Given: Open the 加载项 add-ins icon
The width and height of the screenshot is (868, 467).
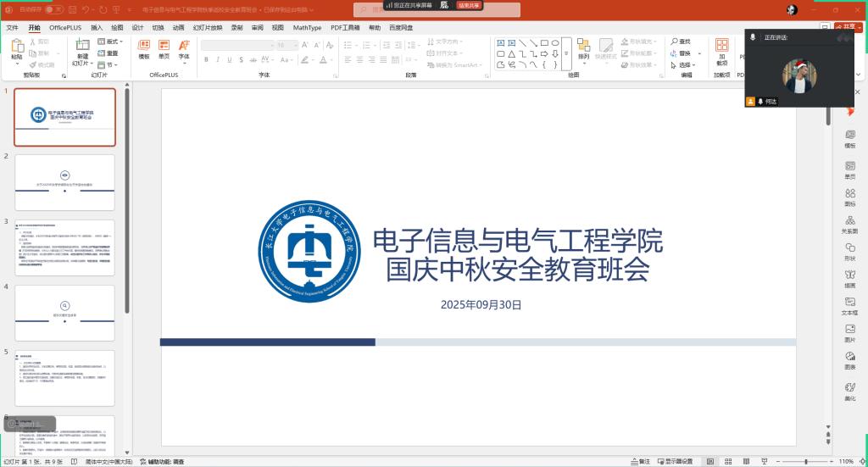Looking at the screenshot, I should 721,49.
